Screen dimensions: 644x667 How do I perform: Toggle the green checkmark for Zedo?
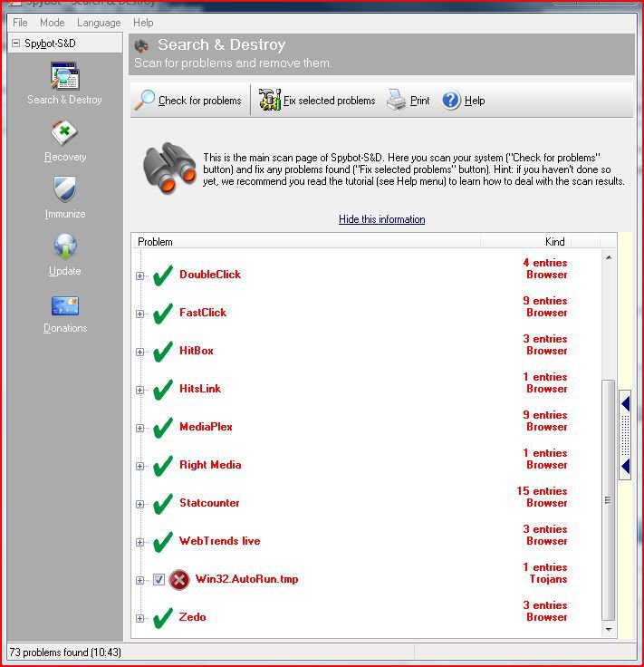tap(163, 618)
